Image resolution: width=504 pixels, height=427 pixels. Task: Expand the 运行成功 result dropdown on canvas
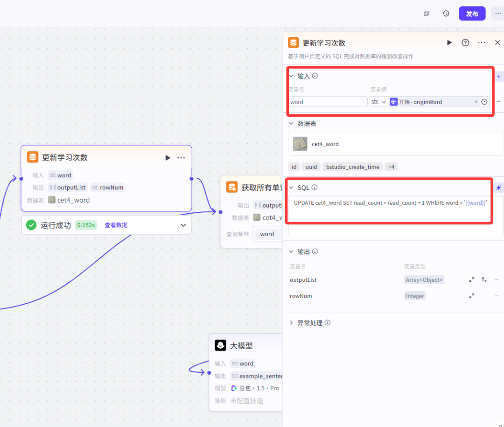[183, 225]
